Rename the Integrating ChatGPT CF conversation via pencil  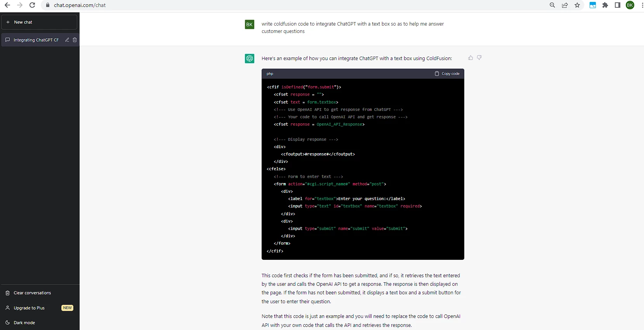click(x=67, y=40)
